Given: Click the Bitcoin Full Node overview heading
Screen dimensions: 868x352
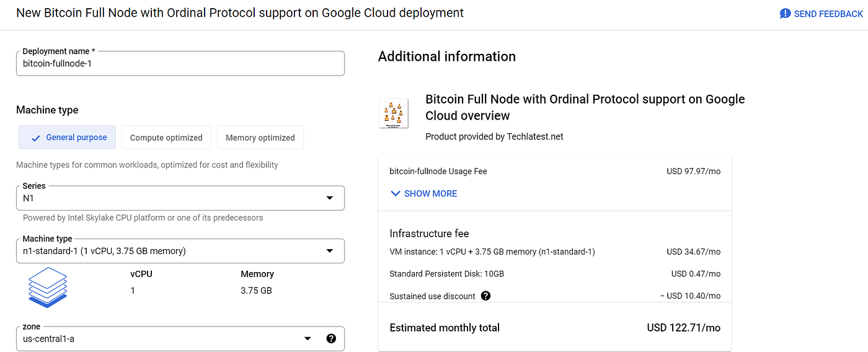Looking at the screenshot, I should 585,107.
